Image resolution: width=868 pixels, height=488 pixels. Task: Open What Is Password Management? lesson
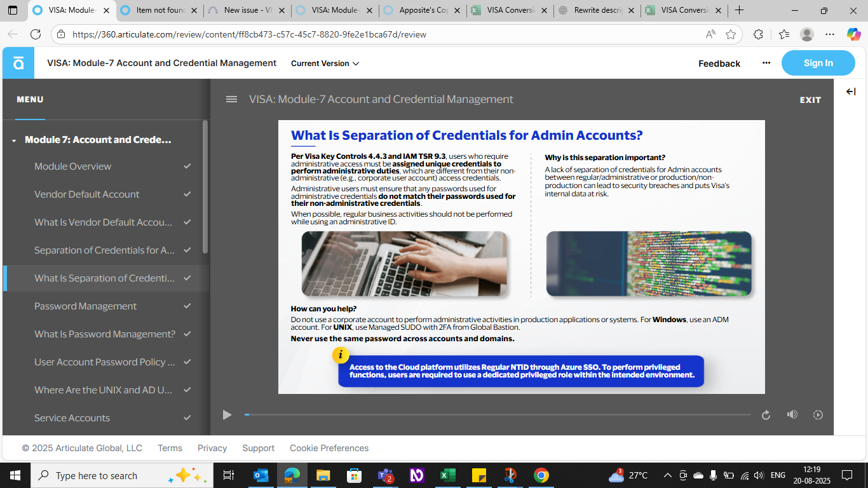[x=106, y=334]
